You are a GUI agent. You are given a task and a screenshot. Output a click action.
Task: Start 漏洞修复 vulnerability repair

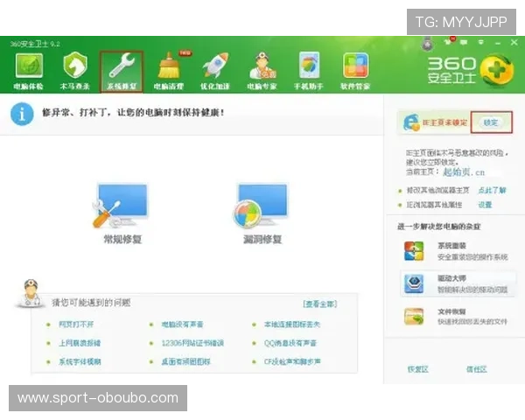click(262, 213)
